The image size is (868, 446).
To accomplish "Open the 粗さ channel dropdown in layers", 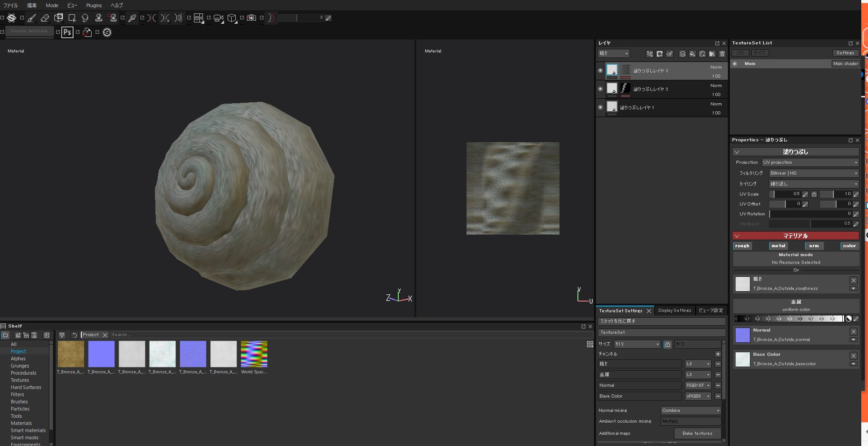I will tap(613, 53).
